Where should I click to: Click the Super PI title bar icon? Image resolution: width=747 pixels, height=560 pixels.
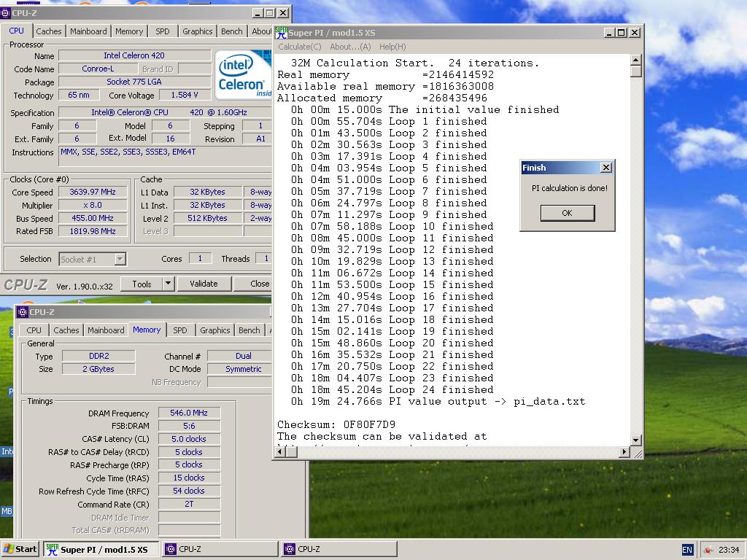281,33
